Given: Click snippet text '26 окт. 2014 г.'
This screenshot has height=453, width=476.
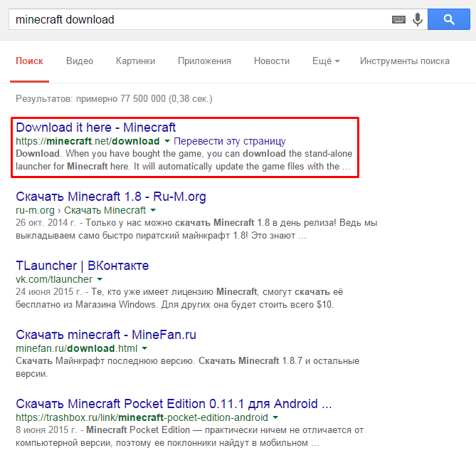Looking at the screenshot, I should tap(46, 223).
